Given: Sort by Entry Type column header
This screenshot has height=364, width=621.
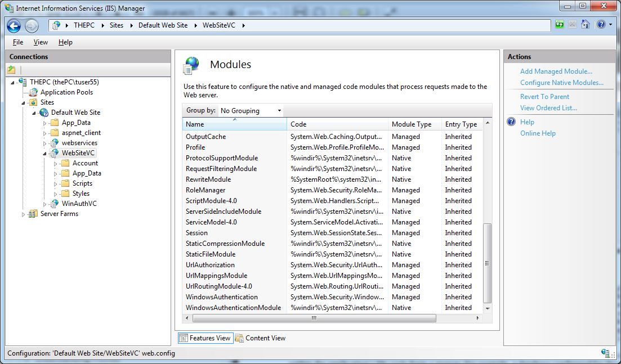Looking at the screenshot, I should (462, 124).
